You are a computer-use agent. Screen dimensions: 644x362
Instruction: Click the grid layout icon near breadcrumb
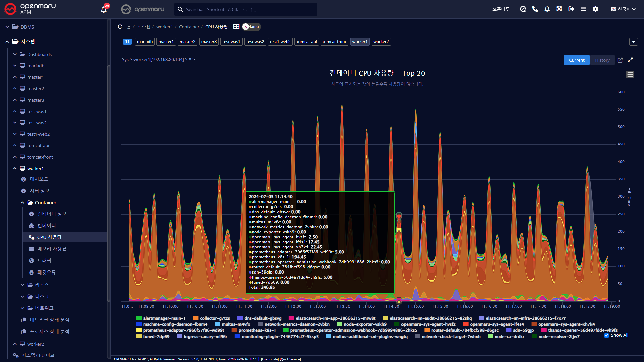click(x=236, y=27)
